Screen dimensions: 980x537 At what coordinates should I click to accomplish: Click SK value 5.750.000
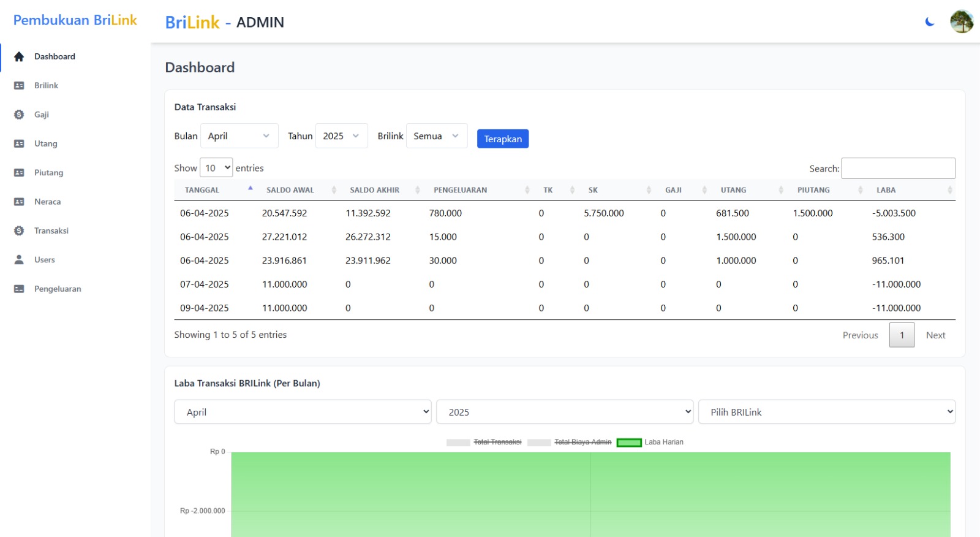click(x=604, y=213)
